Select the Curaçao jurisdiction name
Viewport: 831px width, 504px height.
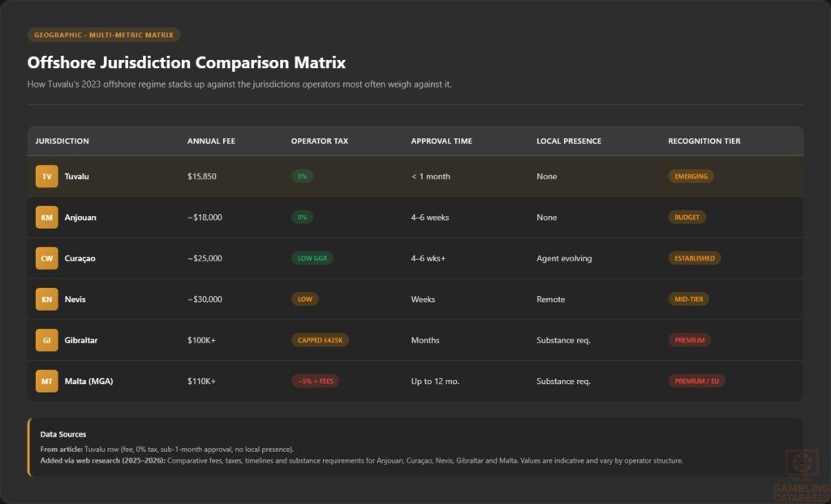[x=80, y=258]
